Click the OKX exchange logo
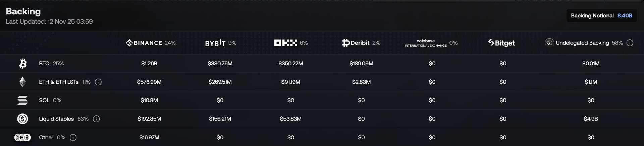Image resolution: width=644 pixels, height=146 pixels. click(285, 43)
